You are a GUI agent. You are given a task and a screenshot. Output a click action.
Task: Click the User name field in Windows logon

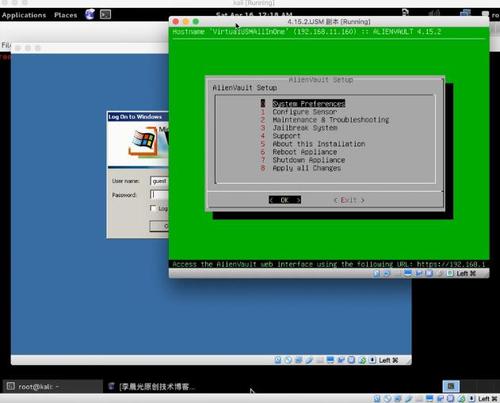point(159,181)
